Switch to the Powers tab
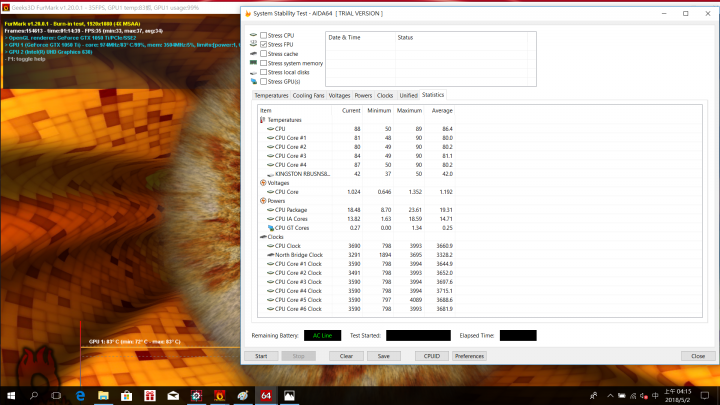720x405 pixels. [x=363, y=96]
